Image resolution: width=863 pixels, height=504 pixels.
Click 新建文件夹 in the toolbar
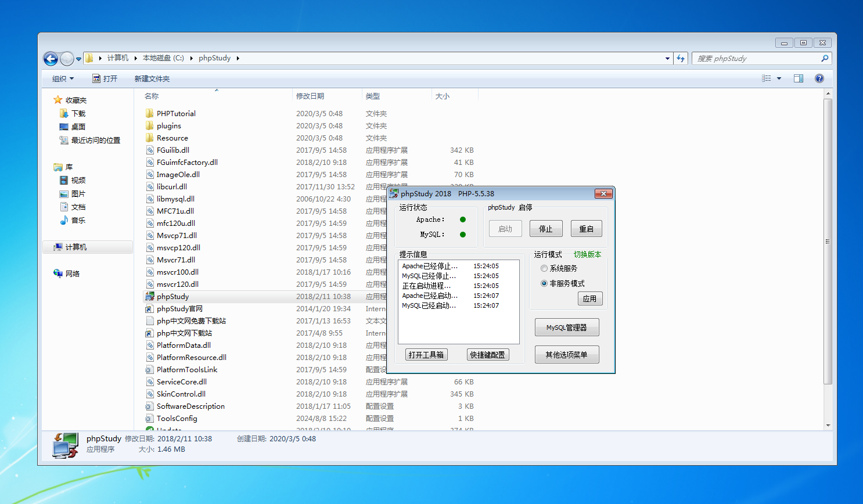coord(152,79)
